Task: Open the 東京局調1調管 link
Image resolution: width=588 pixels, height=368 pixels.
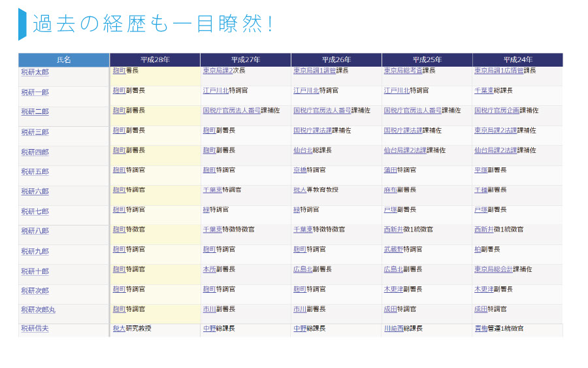Action: (315, 71)
